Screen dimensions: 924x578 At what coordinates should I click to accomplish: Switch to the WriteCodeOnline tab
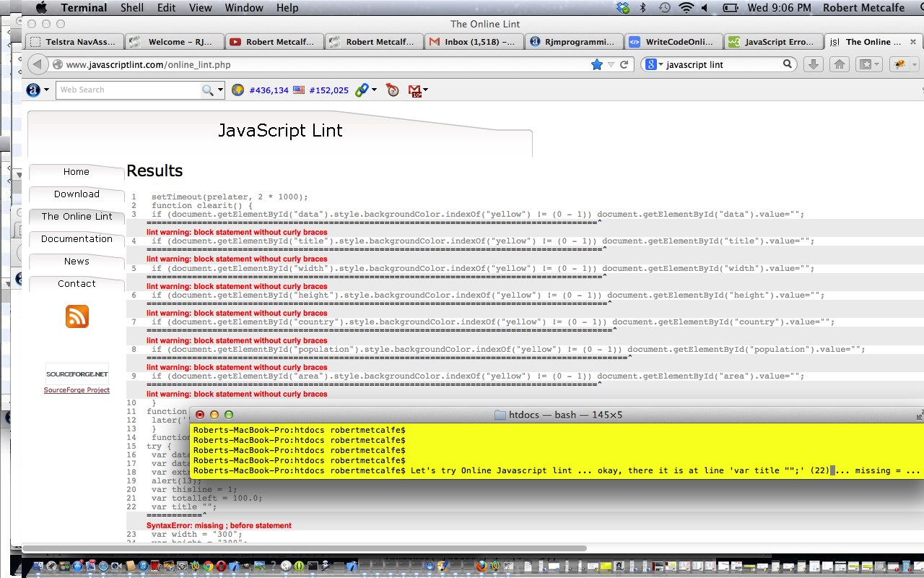point(674,42)
